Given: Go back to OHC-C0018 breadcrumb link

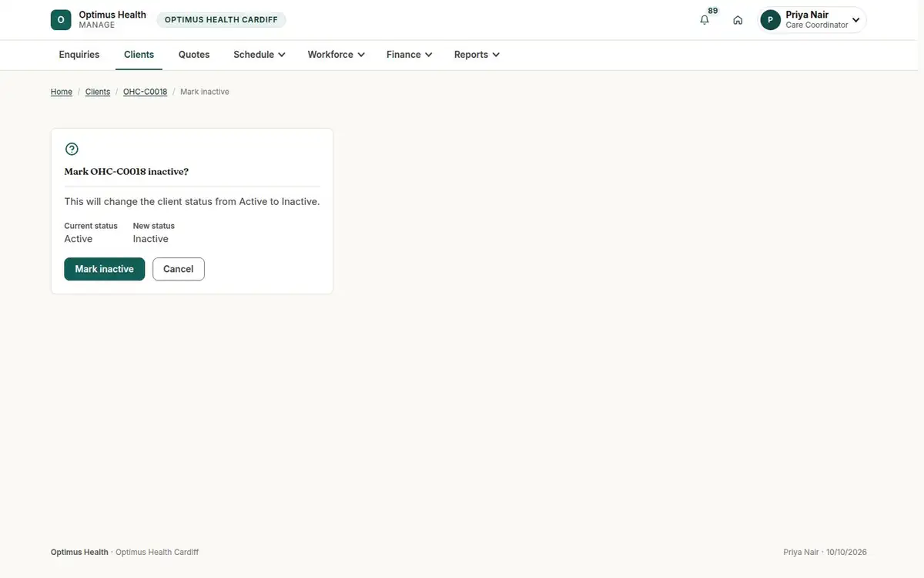Looking at the screenshot, I should pyautogui.click(x=145, y=92).
